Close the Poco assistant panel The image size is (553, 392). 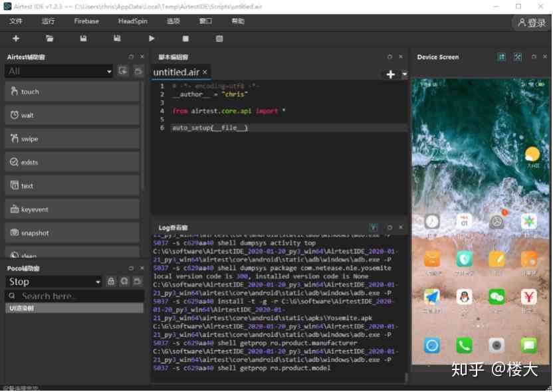[142, 268]
